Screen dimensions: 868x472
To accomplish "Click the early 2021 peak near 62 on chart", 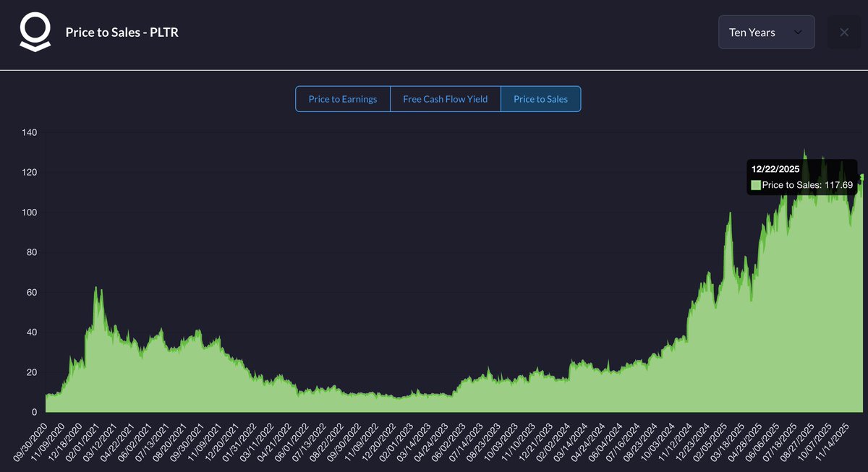I will 95,288.
